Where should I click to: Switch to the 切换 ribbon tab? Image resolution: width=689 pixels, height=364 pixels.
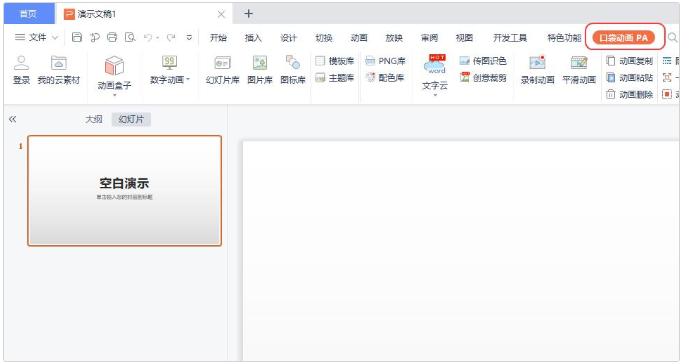pos(323,38)
